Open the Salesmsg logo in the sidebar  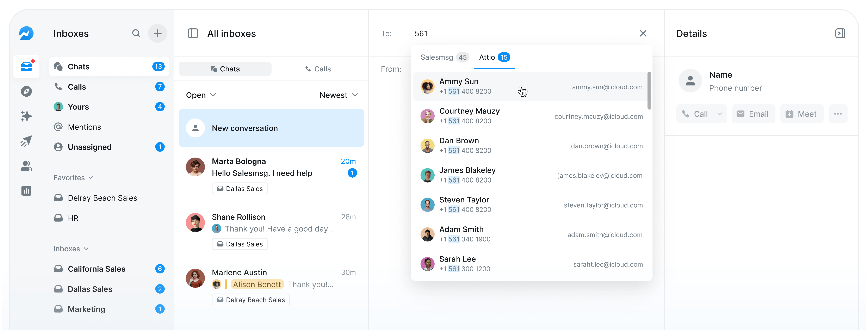tap(26, 33)
